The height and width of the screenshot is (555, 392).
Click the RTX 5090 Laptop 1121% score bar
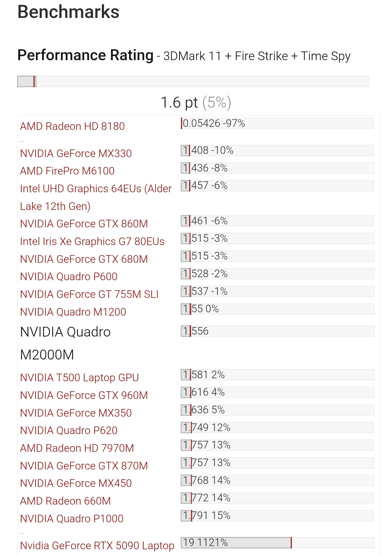click(277, 542)
